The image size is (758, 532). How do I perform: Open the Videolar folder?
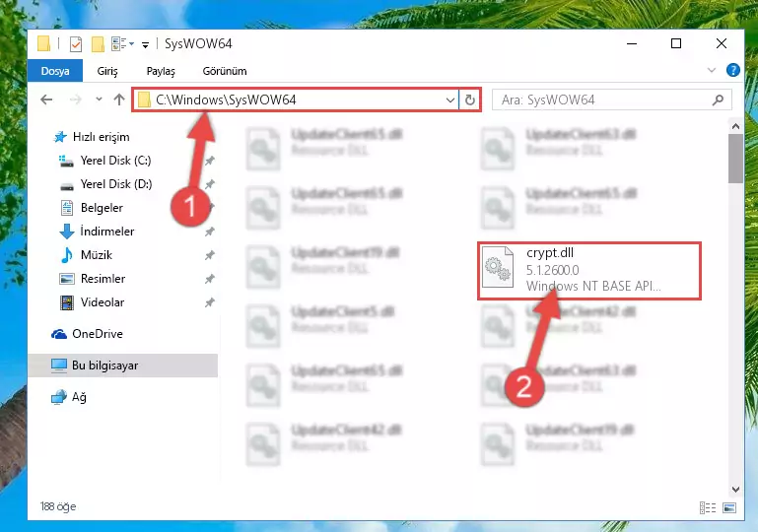[x=92, y=302]
